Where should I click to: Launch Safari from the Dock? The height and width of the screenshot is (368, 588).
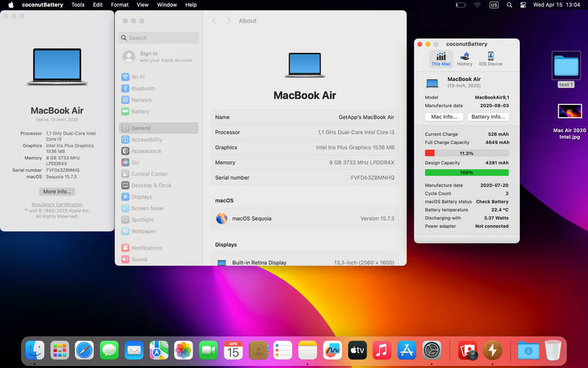click(84, 350)
